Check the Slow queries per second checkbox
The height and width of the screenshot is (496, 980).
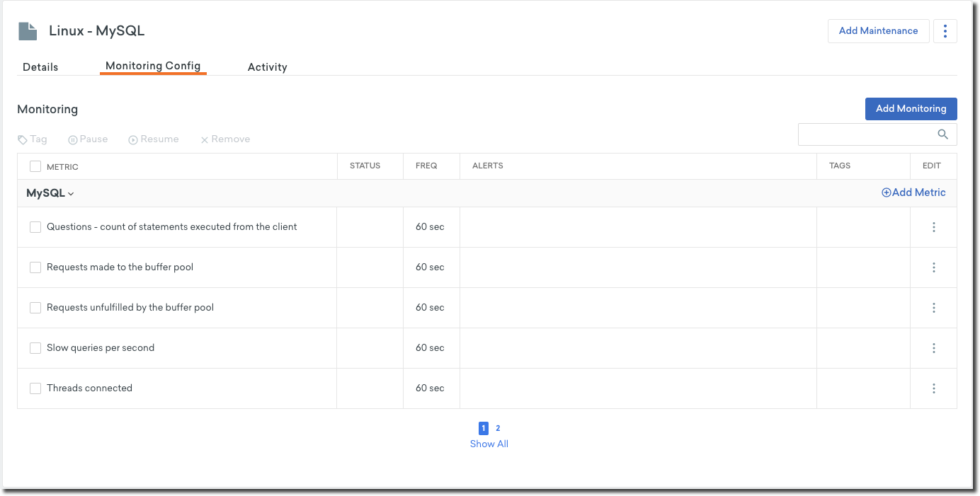pyautogui.click(x=35, y=348)
